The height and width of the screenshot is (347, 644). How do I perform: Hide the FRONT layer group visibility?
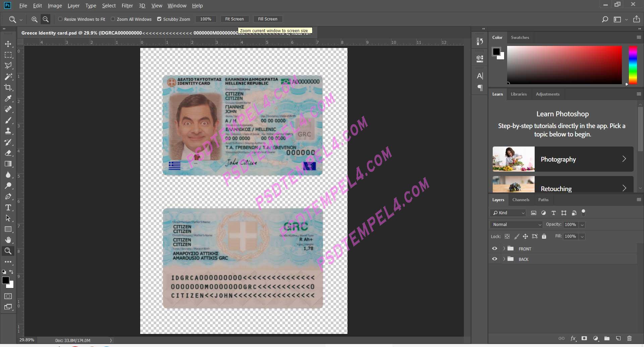(x=495, y=248)
